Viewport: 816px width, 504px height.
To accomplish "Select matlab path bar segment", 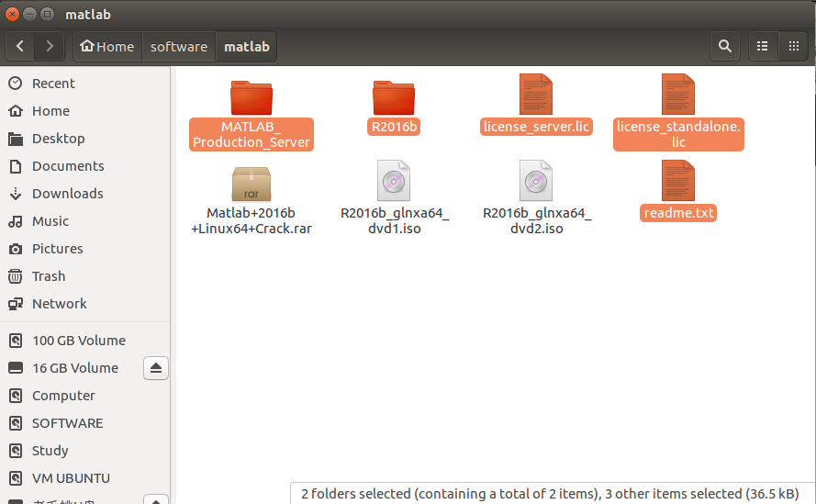I will click(247, 46).
